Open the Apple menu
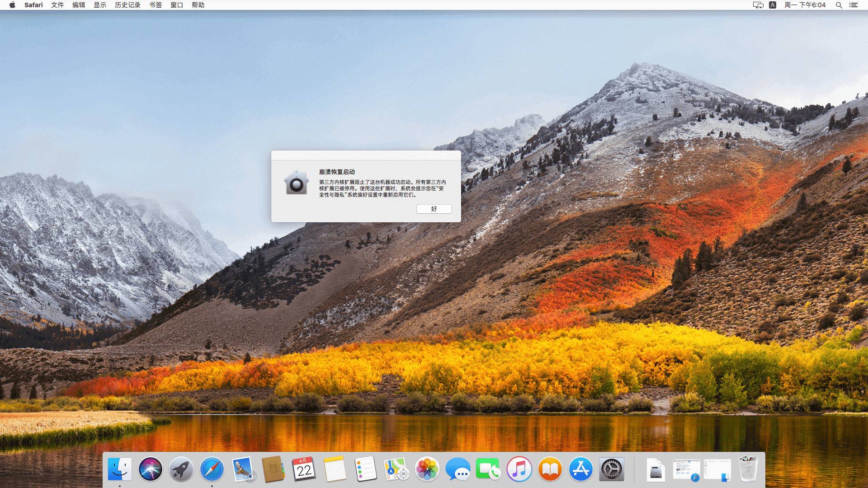This screenshot has width=868, height=488. click(x=12, y=5)
